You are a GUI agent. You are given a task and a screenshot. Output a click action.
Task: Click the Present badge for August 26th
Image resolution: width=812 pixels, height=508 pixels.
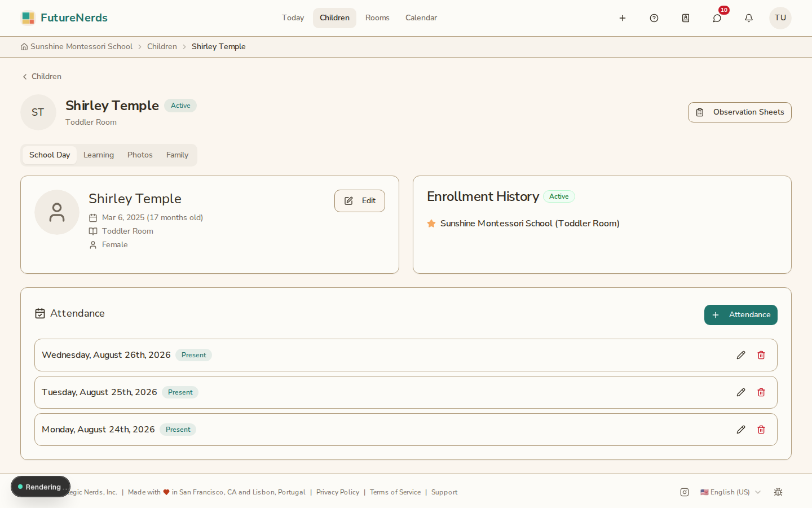coord(193,355)
